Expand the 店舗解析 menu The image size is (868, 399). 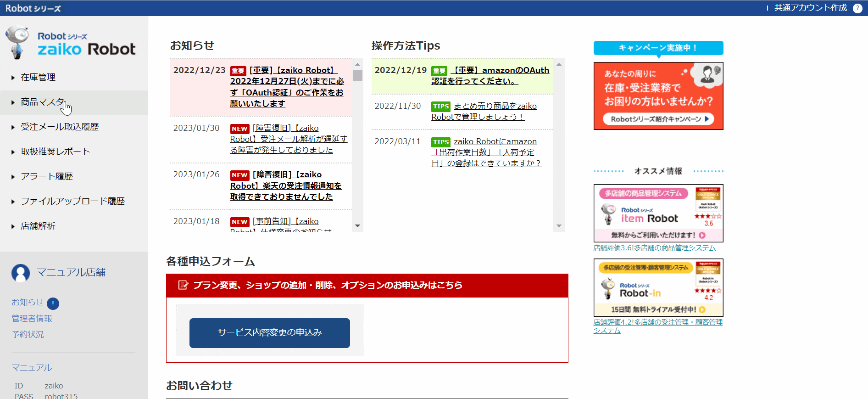pos(38,226)
